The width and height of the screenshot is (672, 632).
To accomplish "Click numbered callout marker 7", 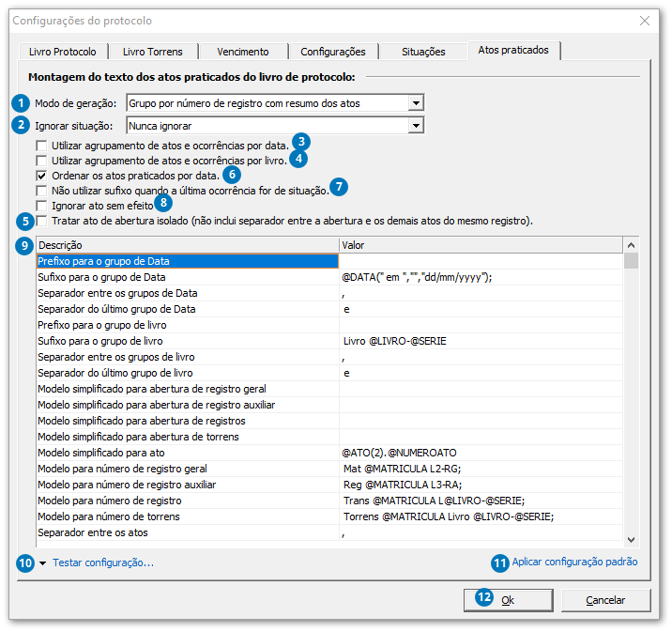I will point(339,187).
